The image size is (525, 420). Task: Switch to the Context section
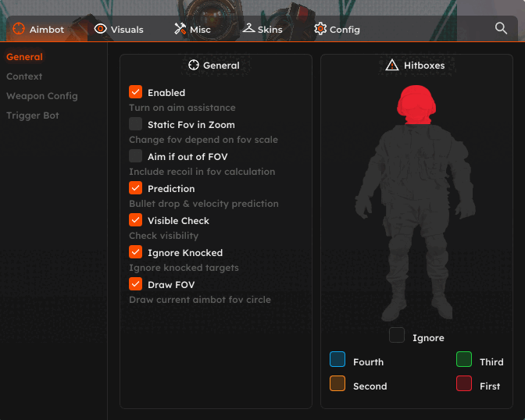[x=24, y=77]
